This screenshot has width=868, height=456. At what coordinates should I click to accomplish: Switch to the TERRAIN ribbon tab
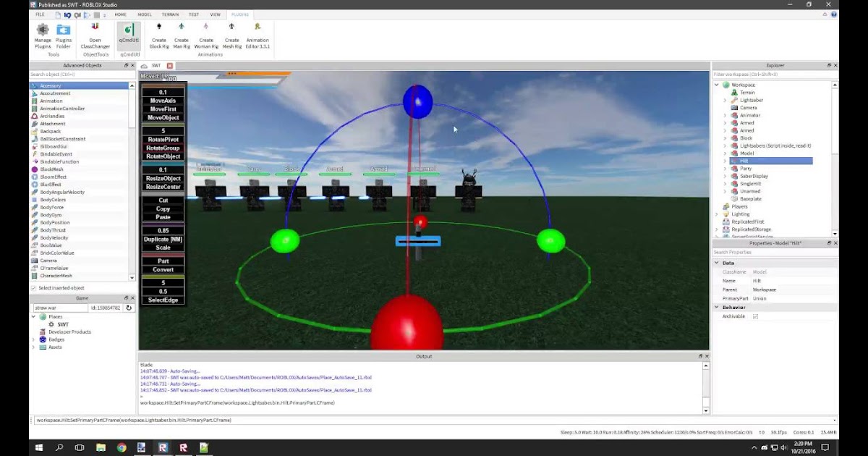170,14
